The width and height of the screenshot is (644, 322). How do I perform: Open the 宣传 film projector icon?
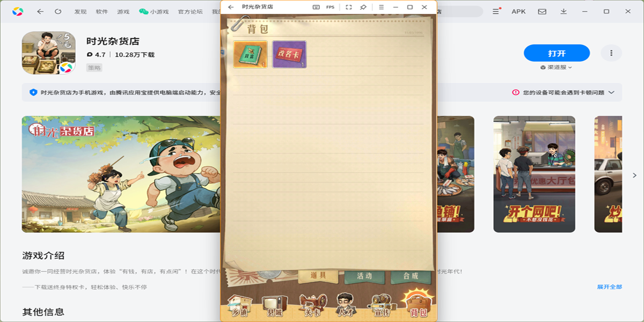coord(382,305)
